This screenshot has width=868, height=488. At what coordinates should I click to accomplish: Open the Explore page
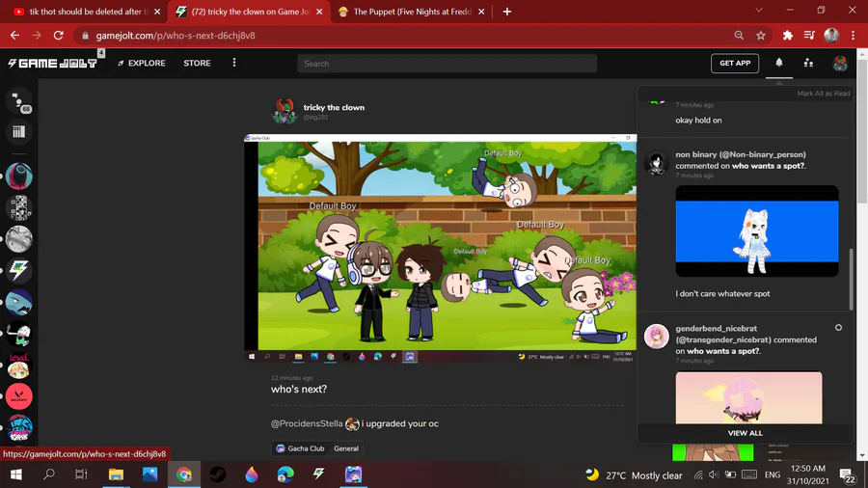point(142,63)
